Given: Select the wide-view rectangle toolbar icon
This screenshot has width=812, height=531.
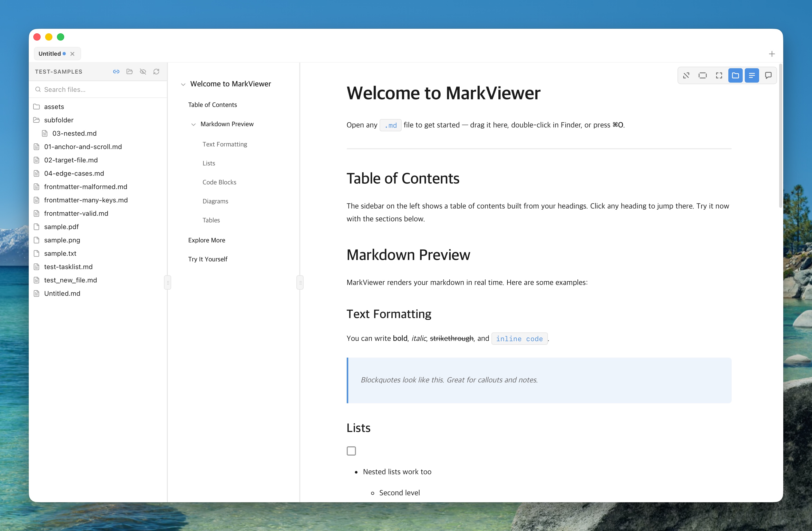Looking at the screenshot, I should (702, 75).
